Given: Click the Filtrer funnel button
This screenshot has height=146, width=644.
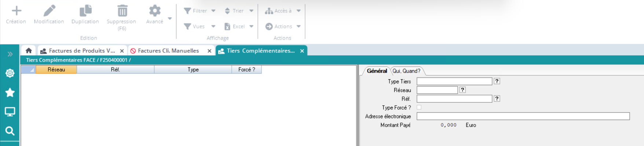Looking at the screenshot, I should pyautogui.click(x=195, y=11).
